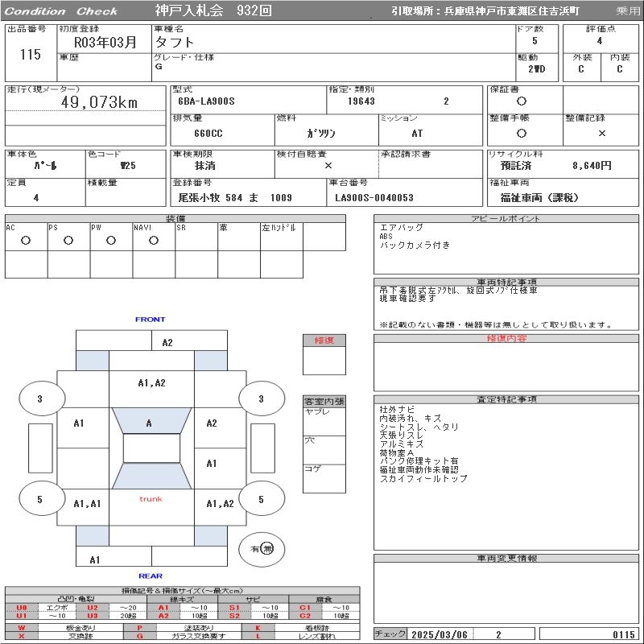Click the rear tire circle 5 beside the A1,A1 panel
The width and height of the screenshot is (644, 644).
pyautogui.click(x=42, y=499)
